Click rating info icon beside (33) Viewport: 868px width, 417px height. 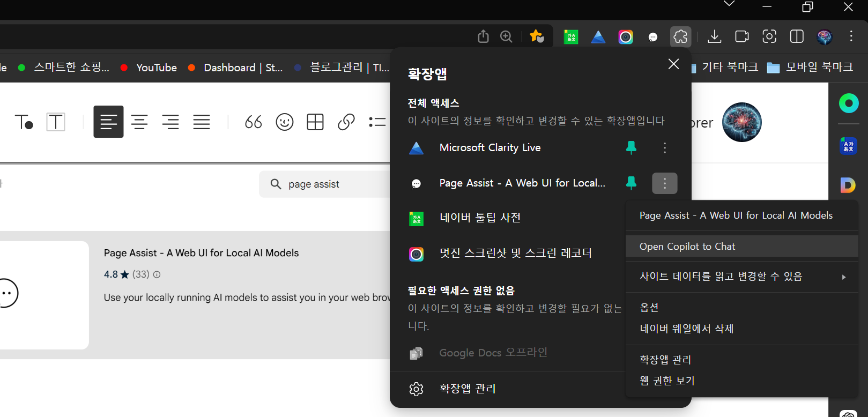[x=157, y=274]
